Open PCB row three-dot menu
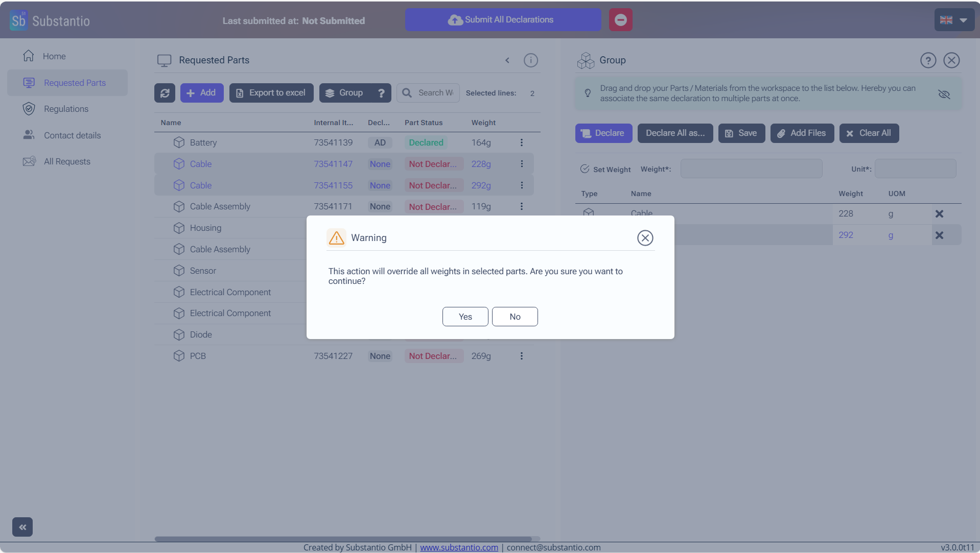 coord(521,356)
